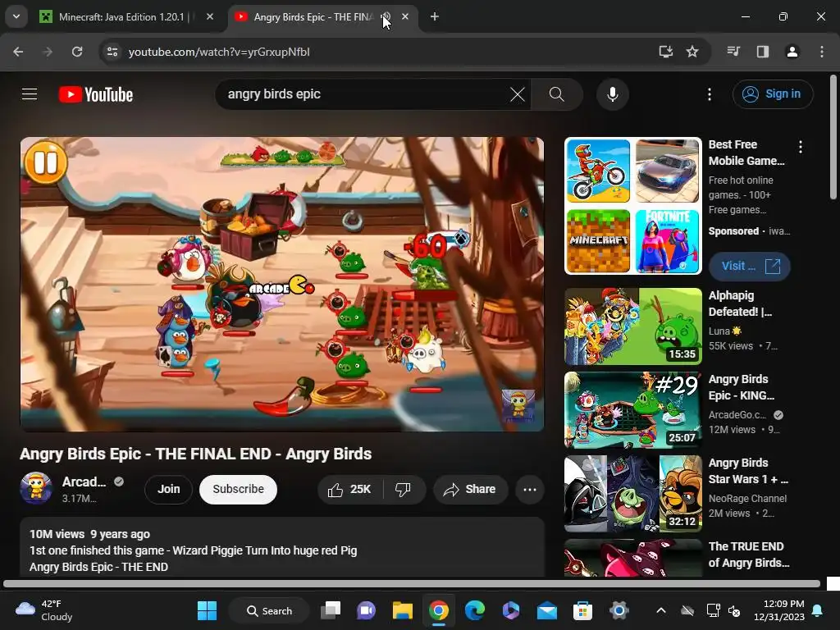Open the Mail app from the taskbar

click(547, 610)
